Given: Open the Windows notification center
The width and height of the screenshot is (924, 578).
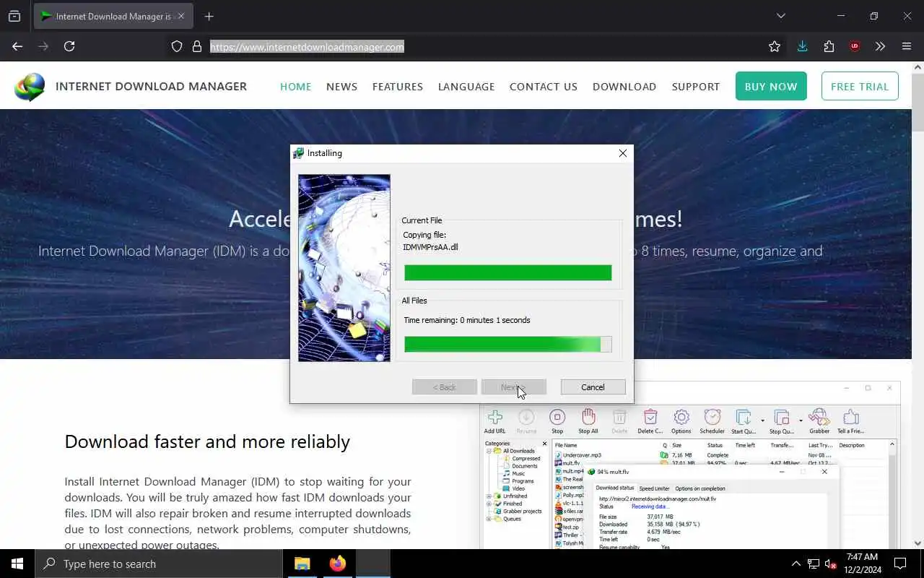Looking at the screenshot, I should pyautogui.click(x=900, y=564).
